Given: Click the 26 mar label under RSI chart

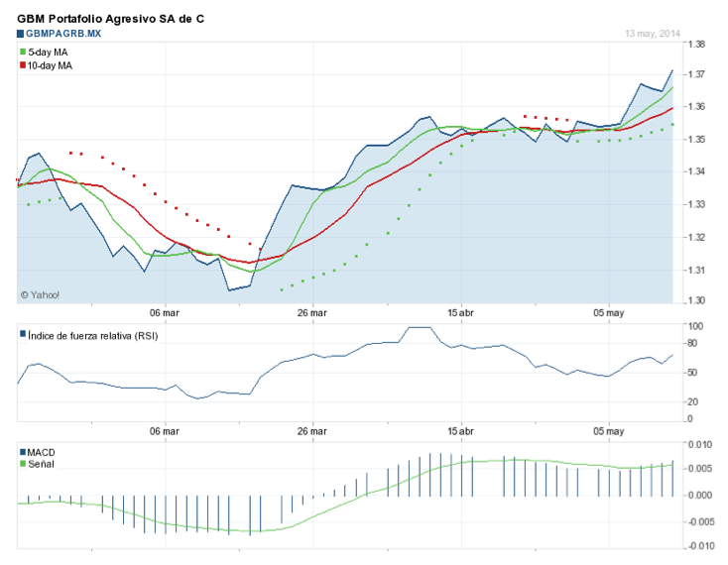Looking at the screenshot, I should [x=312, y=431].
